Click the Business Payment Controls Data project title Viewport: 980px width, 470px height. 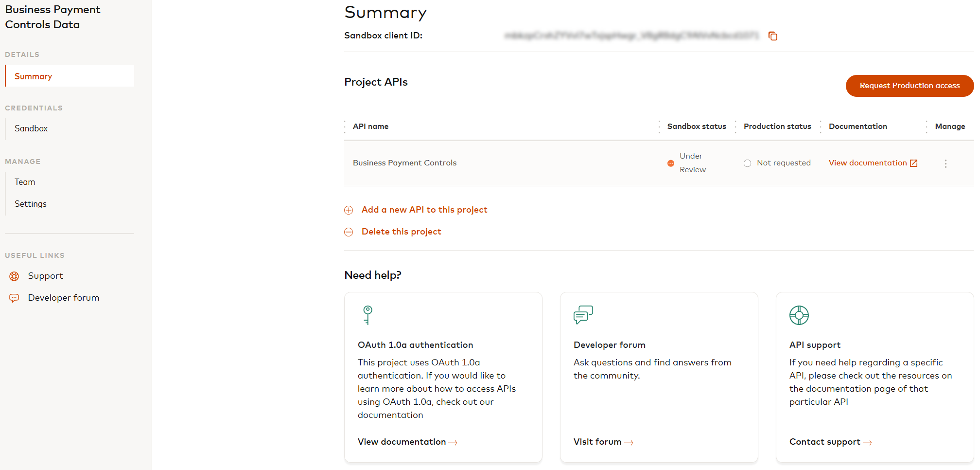(x=52, y=17)
